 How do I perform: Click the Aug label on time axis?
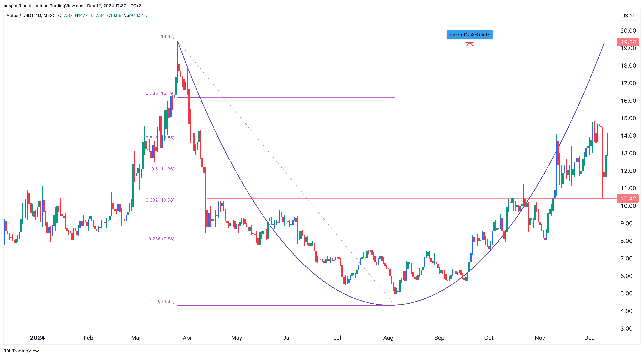click(388, 338)
